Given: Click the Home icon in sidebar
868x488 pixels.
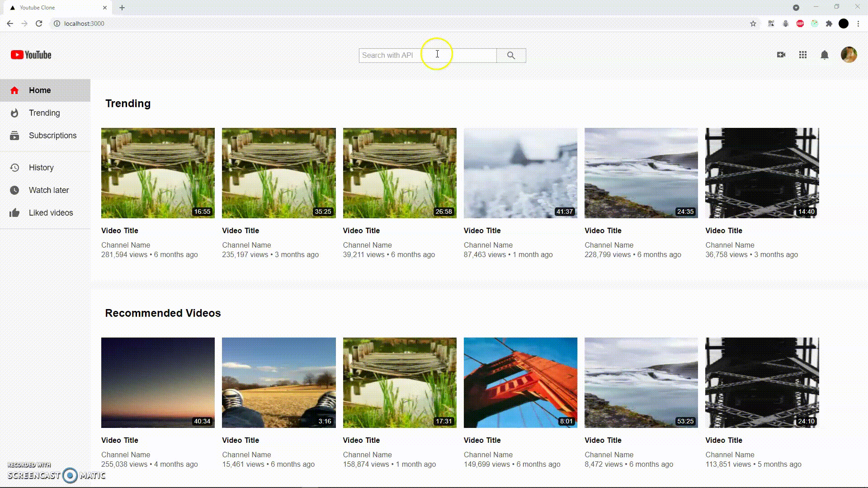Looking at the screenshot, I should [x=14, y=90].
